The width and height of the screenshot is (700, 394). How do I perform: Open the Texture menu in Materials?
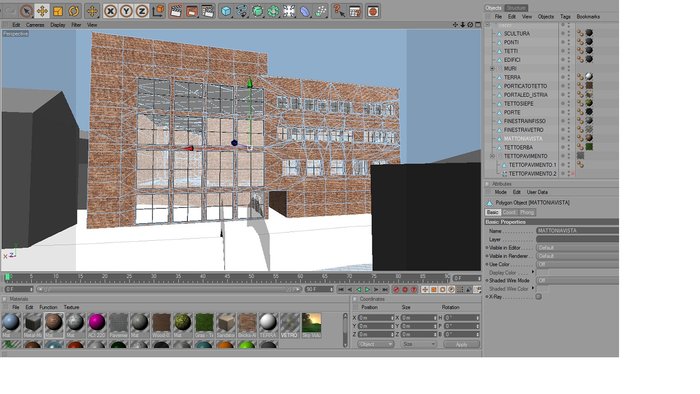71,307
